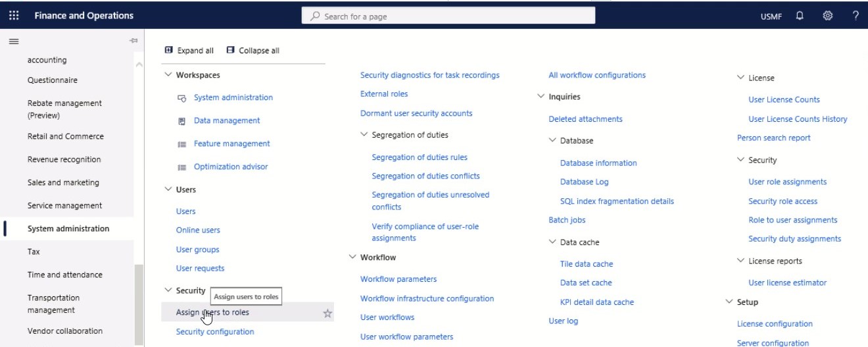Collapse the Segregation of duties group
The image size is (868, 347).
(x=364, y=135)
